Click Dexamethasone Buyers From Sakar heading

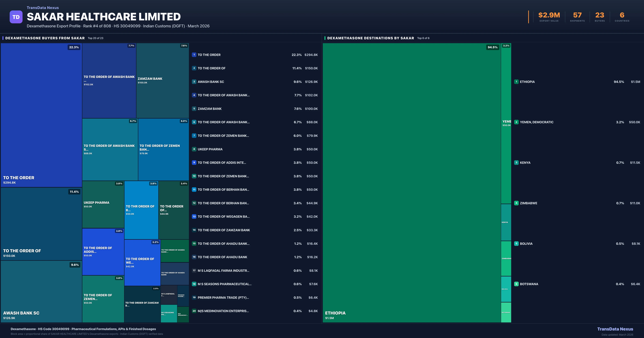(45, 38)
